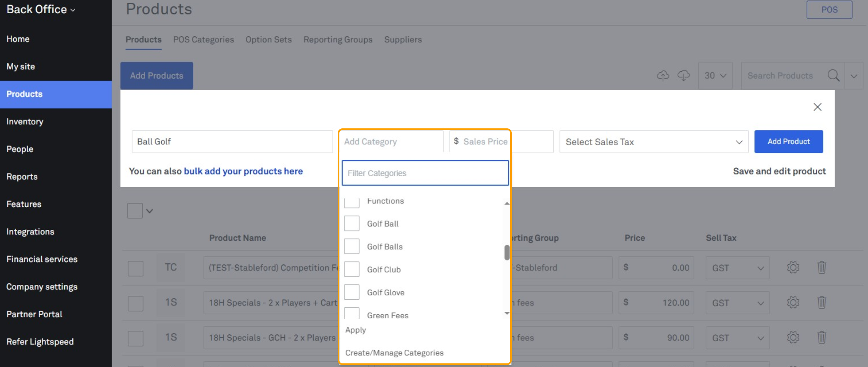Click the category list scrollbar thumb
Viewport: 868px width, 367px height.
click(x=507, y=253)
